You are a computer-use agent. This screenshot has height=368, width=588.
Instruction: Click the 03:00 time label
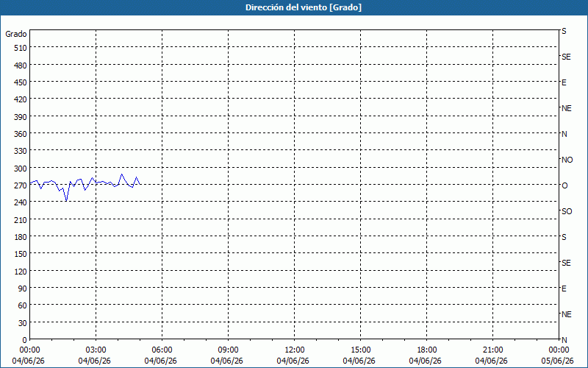(96, 350)
